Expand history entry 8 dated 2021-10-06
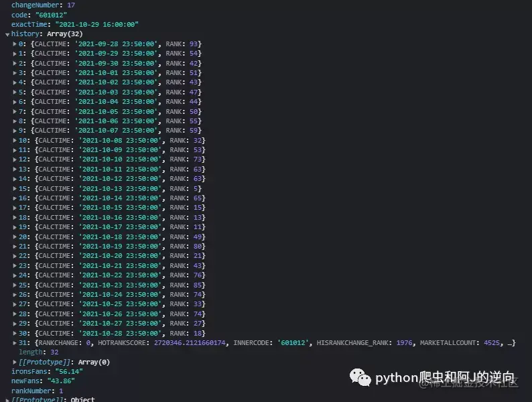The width and height of the screenshot is (532, 402). (x=15, y=121)
